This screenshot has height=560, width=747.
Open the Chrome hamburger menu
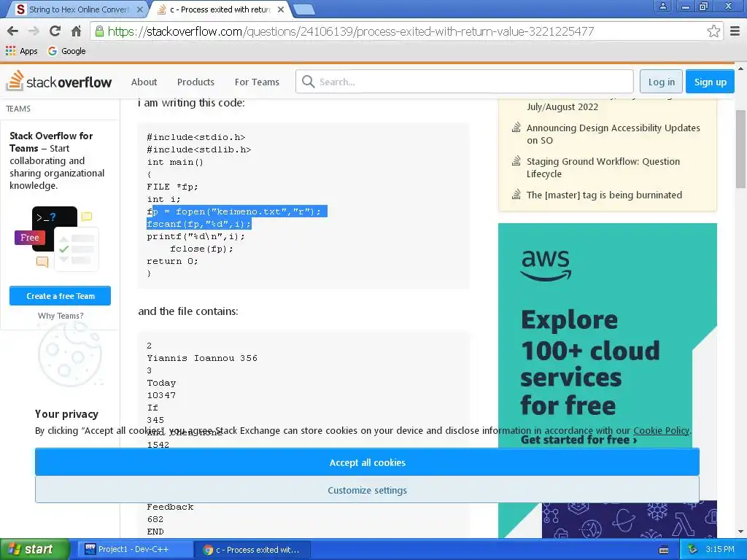coord(735,31)
